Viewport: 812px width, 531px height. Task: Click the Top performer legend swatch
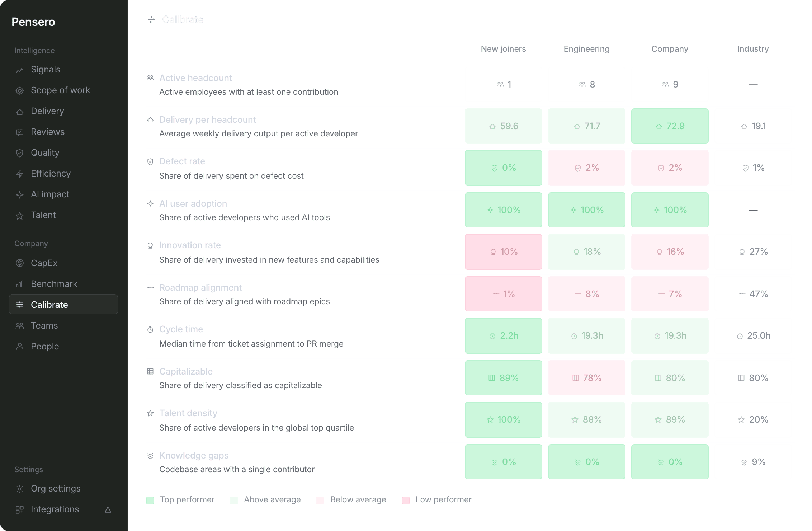150,500
